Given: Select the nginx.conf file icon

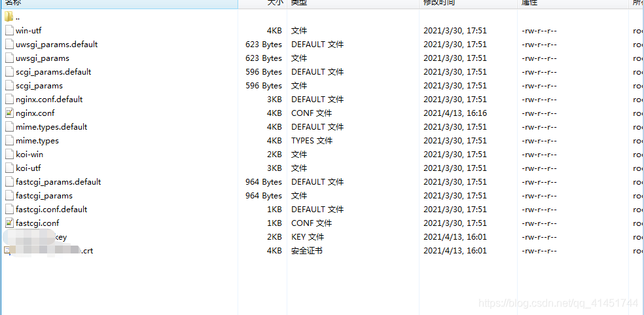Looking at the screenshot, I should point(9,113).
